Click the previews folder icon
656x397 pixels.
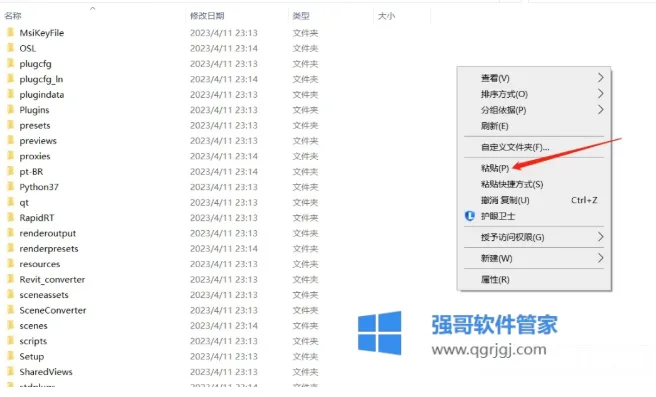coord(11,140)
